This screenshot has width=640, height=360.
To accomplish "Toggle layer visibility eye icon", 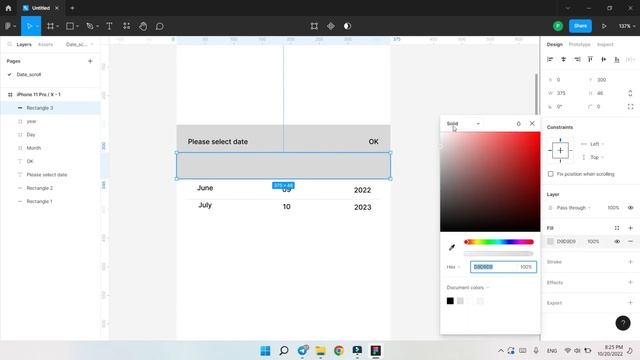I will (631, 208).
